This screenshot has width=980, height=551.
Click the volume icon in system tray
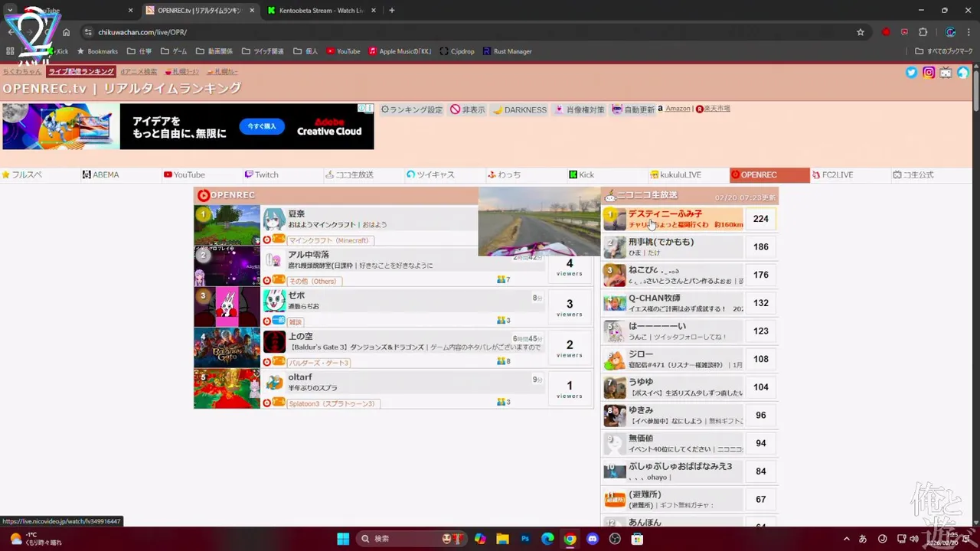click(913, 539)
